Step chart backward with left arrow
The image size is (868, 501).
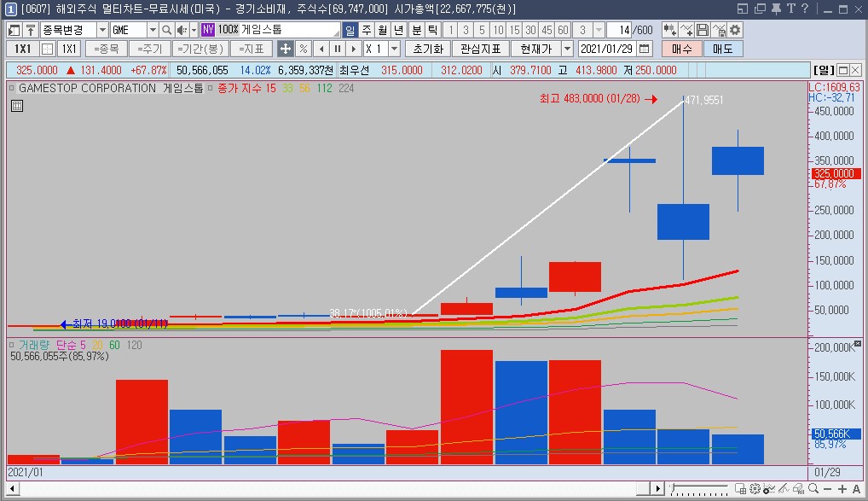(321, 49)
